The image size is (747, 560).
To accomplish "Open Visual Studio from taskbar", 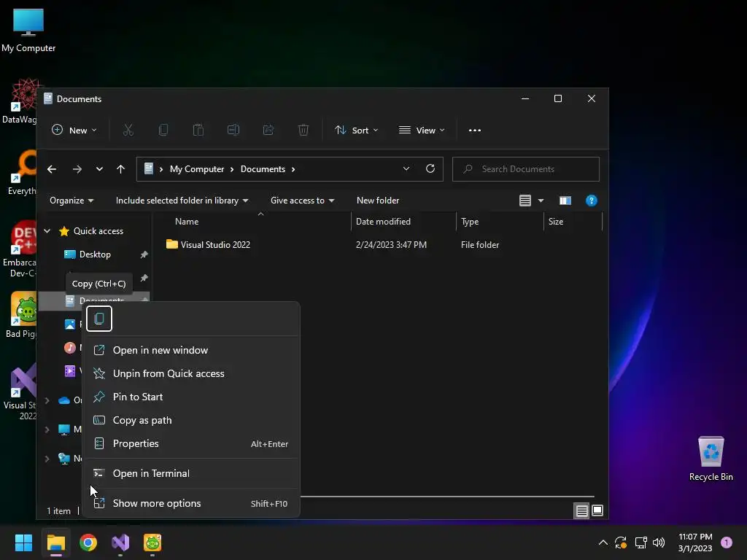I will point(120,542).
